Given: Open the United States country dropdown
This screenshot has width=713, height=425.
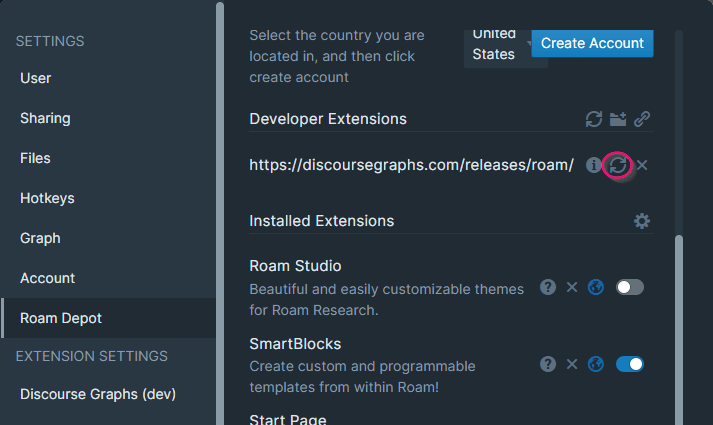Looking at the screenshot, I should [498, 49].
